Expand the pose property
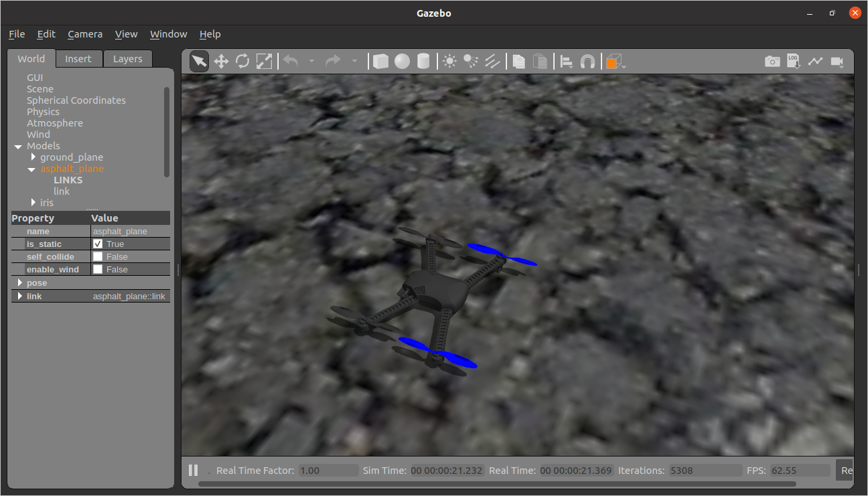 (20, 282)
